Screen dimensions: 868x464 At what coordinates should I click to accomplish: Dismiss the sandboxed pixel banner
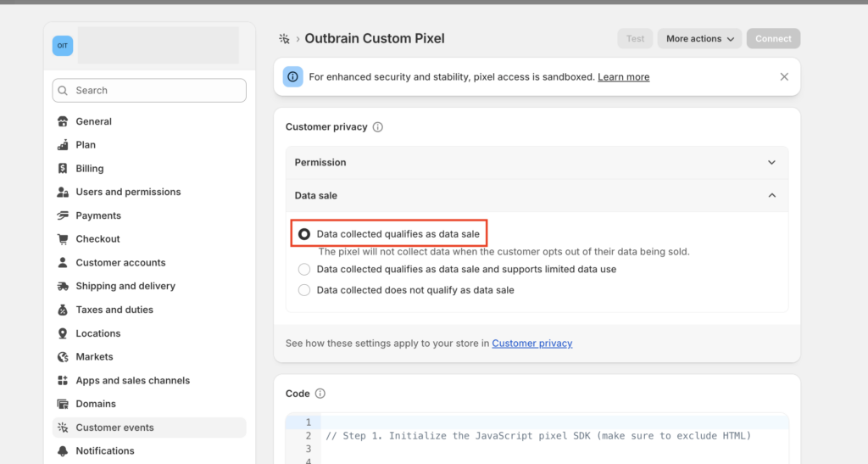[x=784, y=77]
